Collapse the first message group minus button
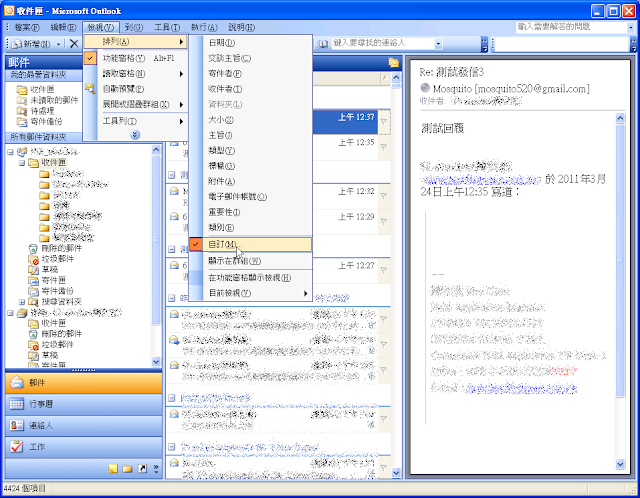The image size is (640, 498). [x=172, y=175]
